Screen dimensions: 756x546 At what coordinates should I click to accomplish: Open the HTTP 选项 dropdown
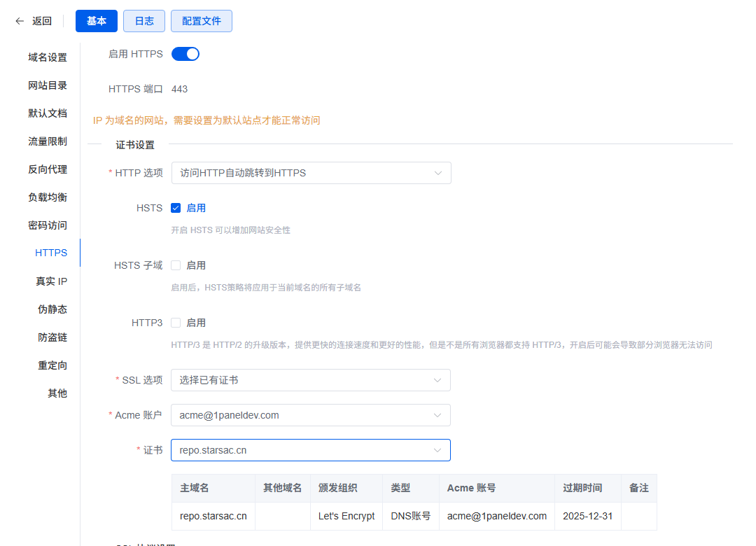(x=311, y=173)
